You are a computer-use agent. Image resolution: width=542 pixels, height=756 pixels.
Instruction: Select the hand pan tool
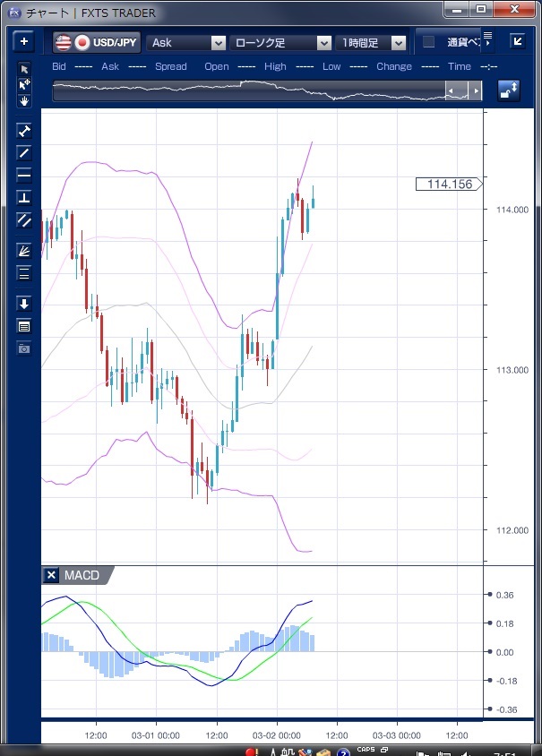coord(24,100)
